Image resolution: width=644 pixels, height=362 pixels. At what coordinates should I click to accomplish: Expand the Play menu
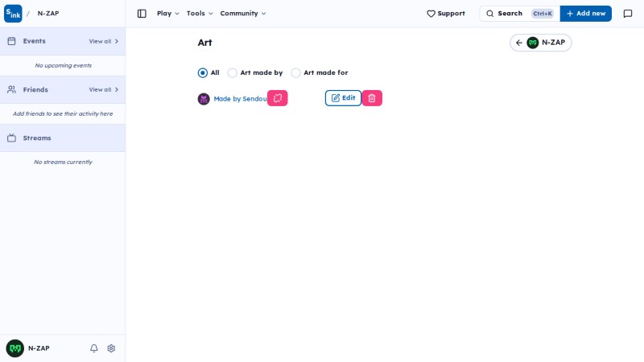tap(168, 14)
